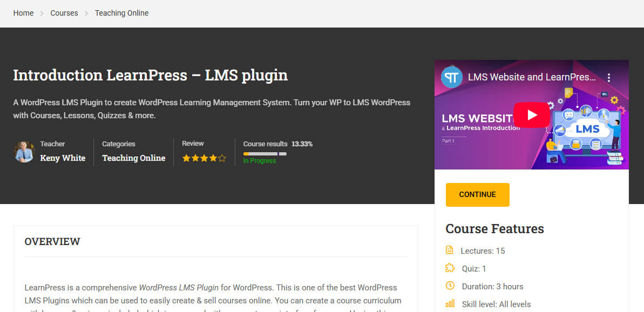The image size is (644, 312).
Task: Open the YouTube video options menu
Action: (x=609, y=78)
